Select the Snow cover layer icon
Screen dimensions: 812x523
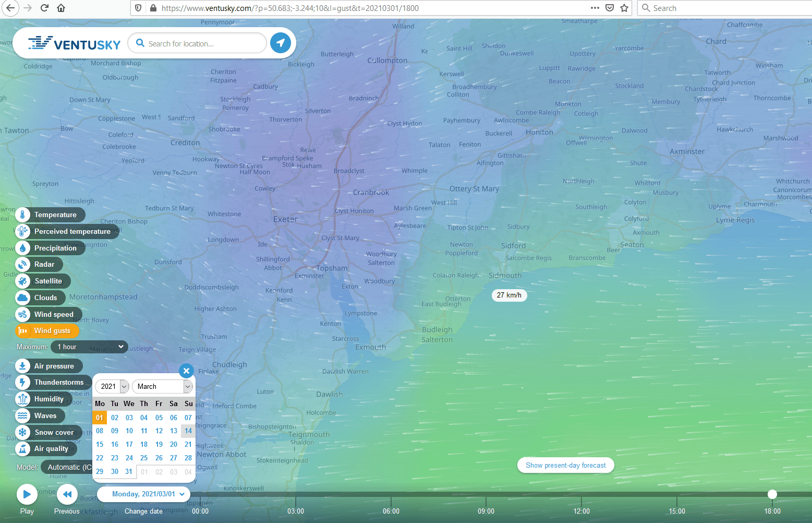[22, 432]
